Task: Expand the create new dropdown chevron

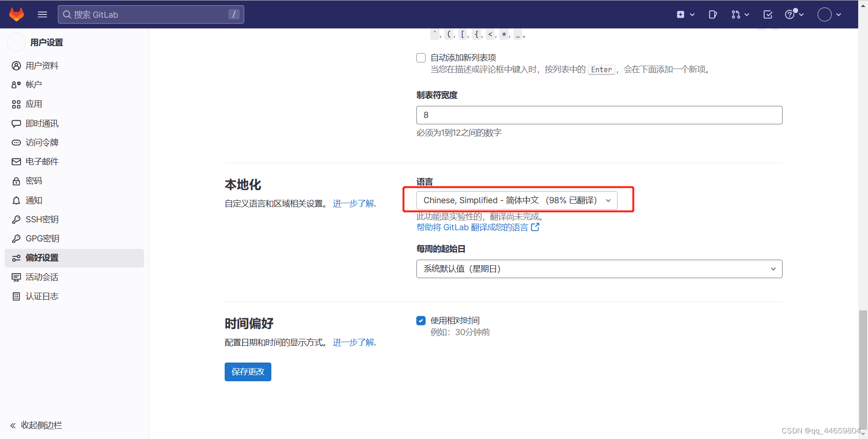Action: [692, 14]
